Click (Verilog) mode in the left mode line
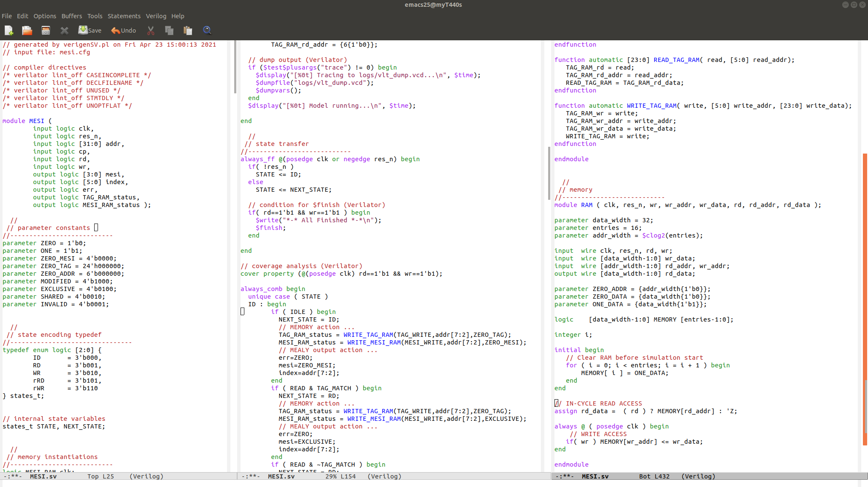 146,476
